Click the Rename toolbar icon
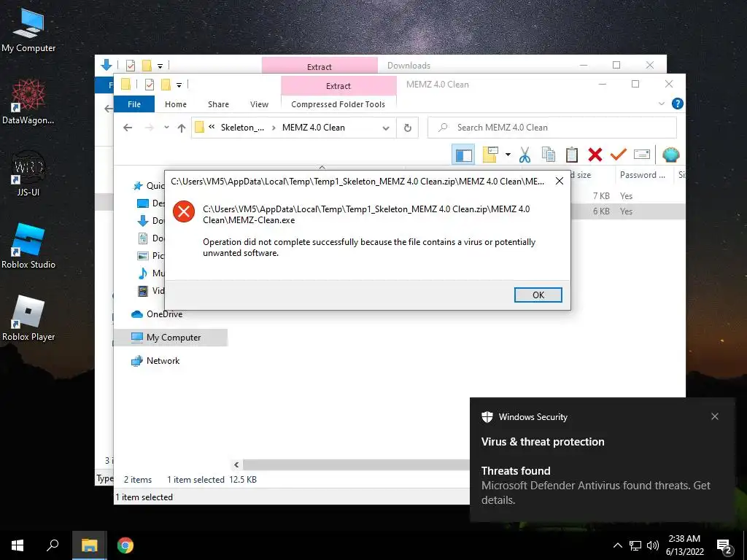 coord(642,155)
